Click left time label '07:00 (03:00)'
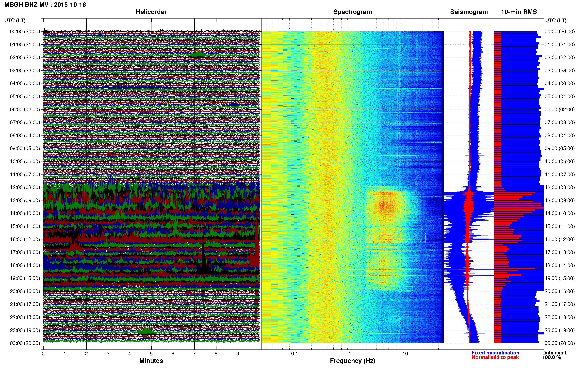 pyautogui.click(x=25, y=122)
